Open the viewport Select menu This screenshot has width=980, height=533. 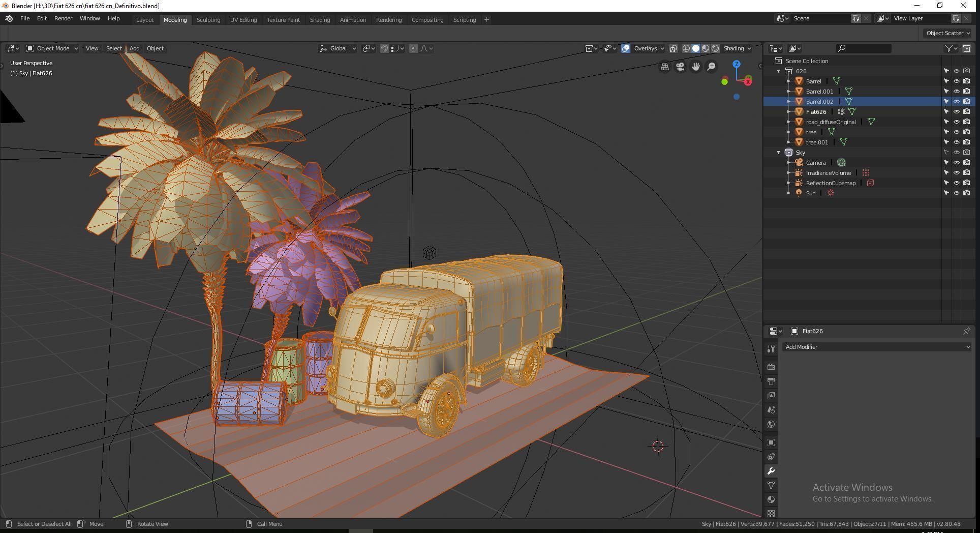tap(114, 48)
